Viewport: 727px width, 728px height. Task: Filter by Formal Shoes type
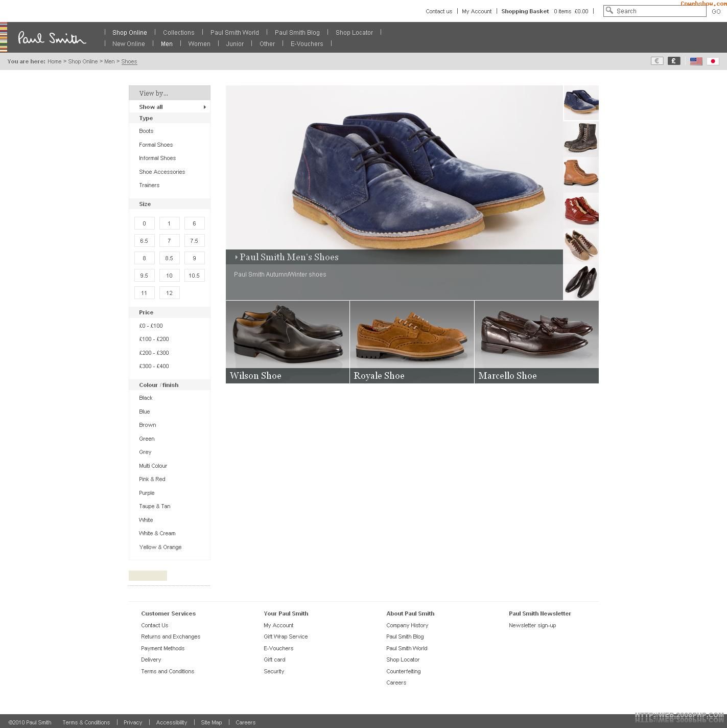(x=156, y=145)
